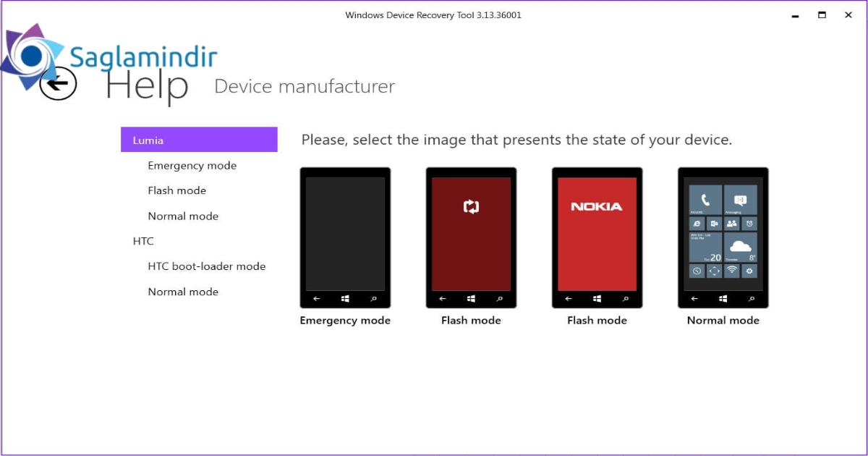Viewport: 868px width, 456px height.
Task: Click the weather cloud tile on Normal mode phone
Action: click(741, 247)
